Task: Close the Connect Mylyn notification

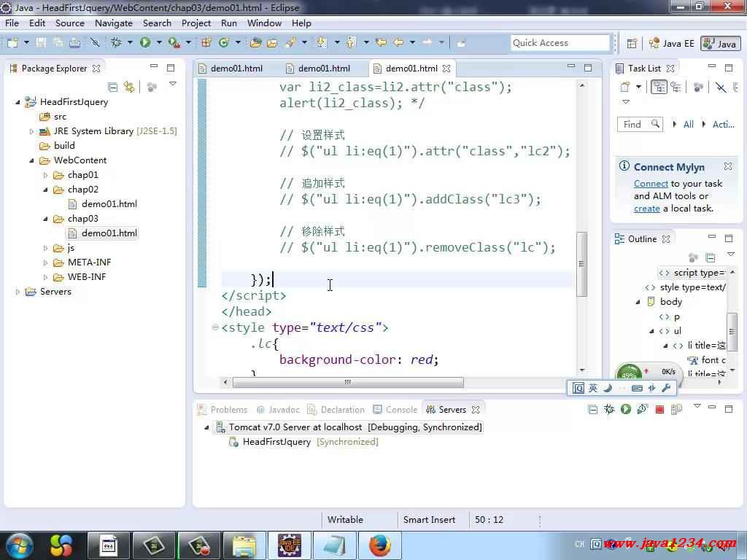Action: coord(728,166)
